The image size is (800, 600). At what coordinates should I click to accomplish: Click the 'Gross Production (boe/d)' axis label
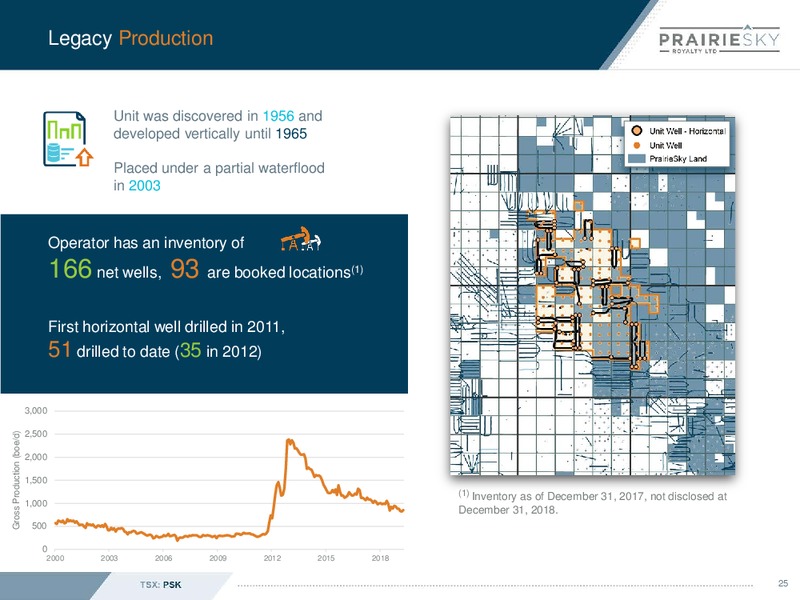point(16,480)
